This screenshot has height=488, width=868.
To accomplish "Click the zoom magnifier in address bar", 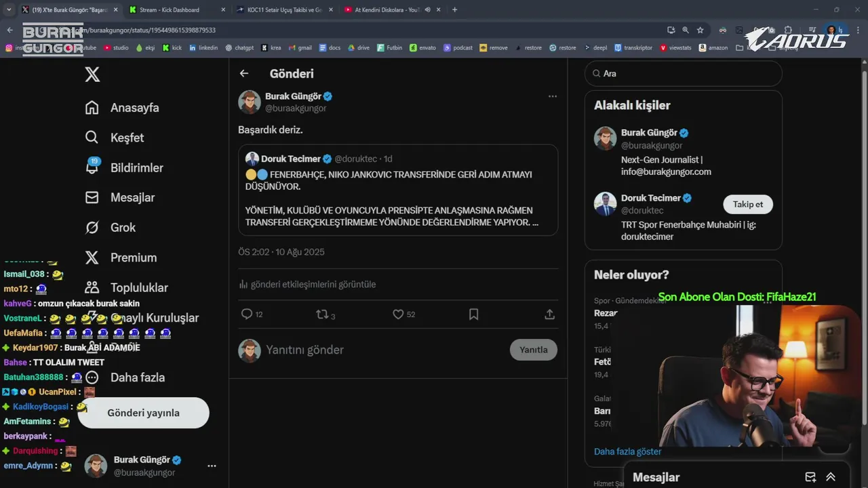I will click(x=686, y=30).
